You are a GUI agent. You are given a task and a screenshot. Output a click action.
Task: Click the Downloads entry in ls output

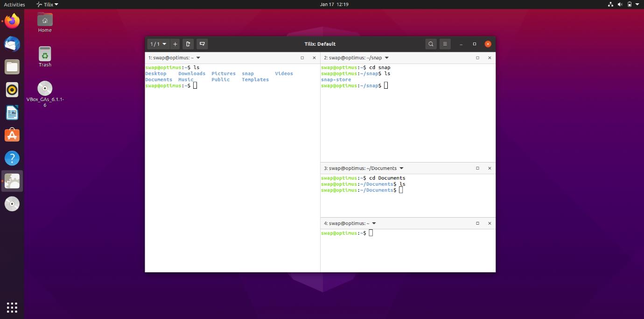point(192,73)
